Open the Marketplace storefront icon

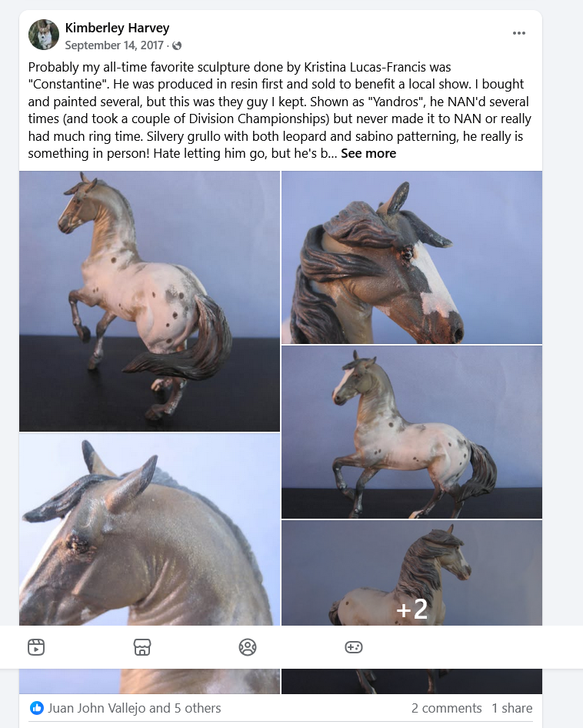tap(142, 646)
